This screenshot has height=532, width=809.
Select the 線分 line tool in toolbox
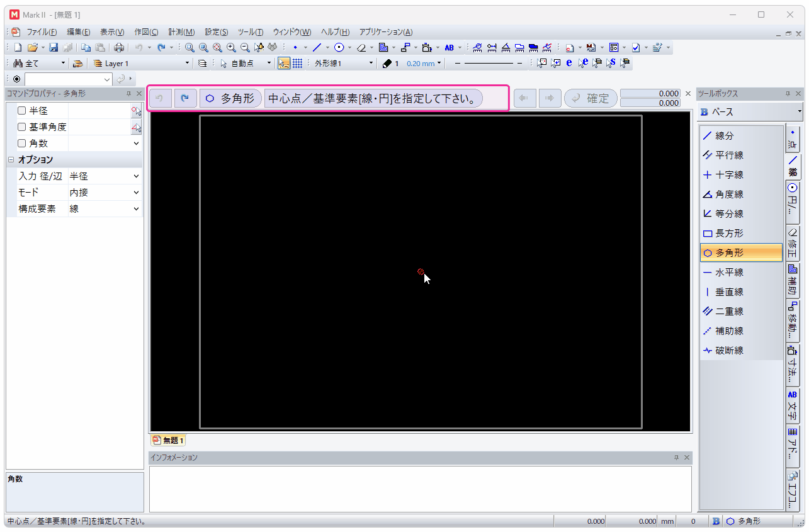(x=724, y=135)
